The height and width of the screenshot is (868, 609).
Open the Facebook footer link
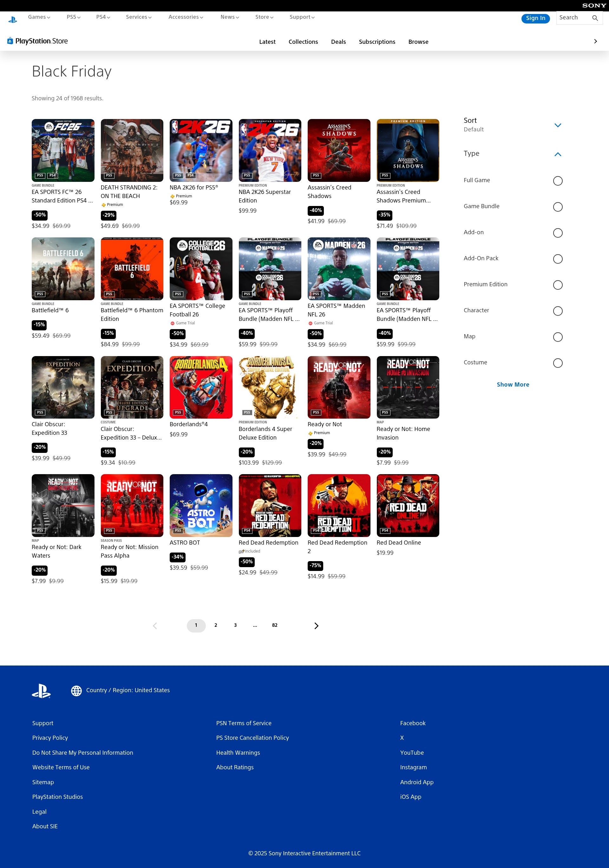413,723
